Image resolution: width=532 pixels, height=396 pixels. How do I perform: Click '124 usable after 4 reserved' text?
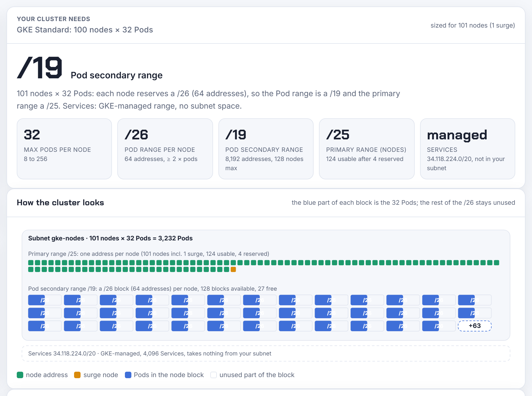coord(365,159)
